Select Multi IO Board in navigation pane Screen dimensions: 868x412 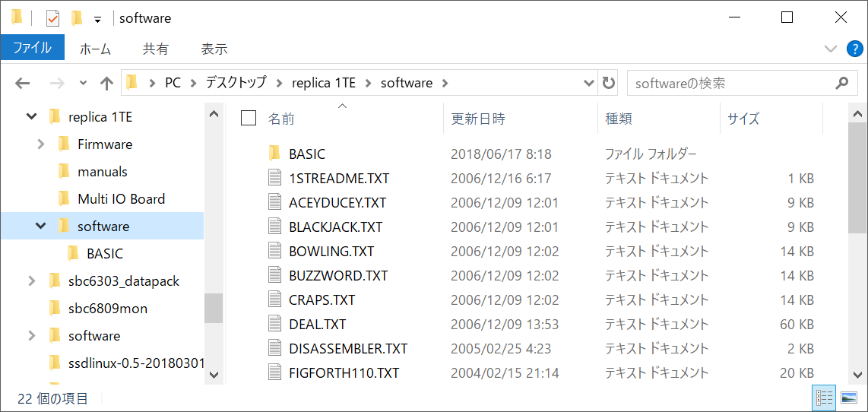[122, 199]
